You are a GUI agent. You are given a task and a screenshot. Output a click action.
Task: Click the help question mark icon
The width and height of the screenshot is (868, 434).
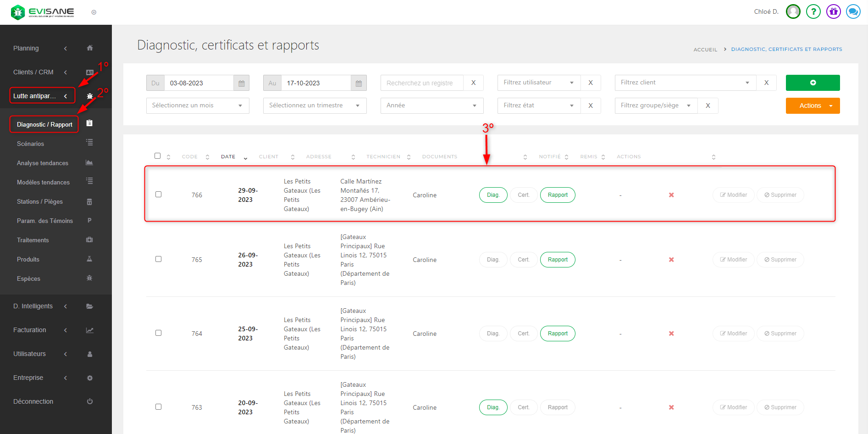pos(813,11)
